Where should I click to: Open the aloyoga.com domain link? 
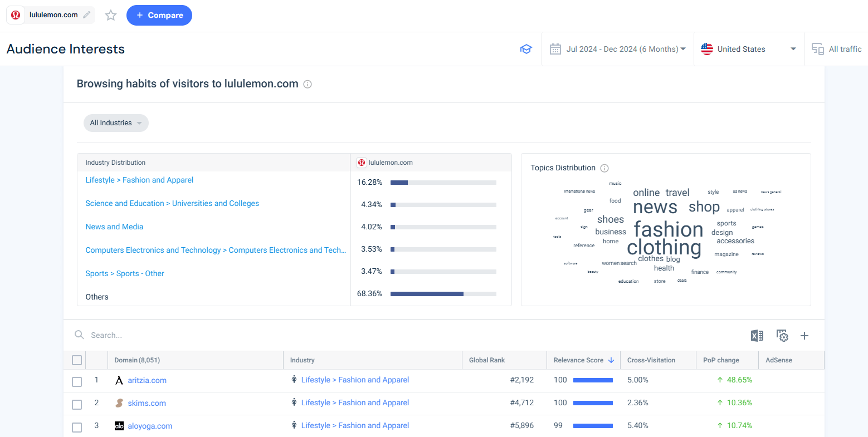[x=150, y=426]
